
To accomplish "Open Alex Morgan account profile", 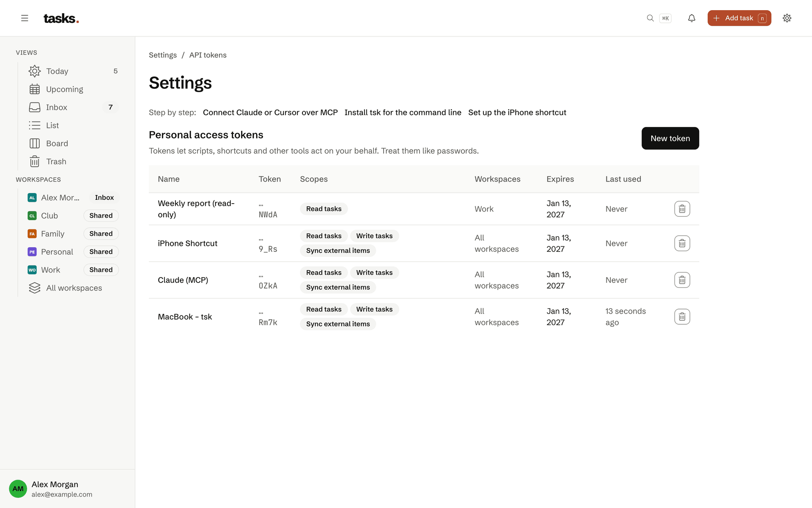I will coord(68,489).
